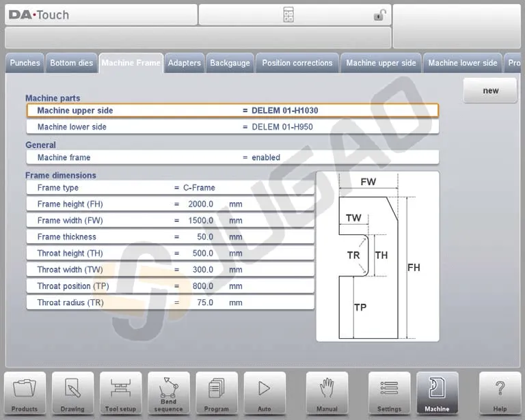Click the calculator icon in top bar
The height and width of the screenshot is (420, 525).
pos(288,15)
